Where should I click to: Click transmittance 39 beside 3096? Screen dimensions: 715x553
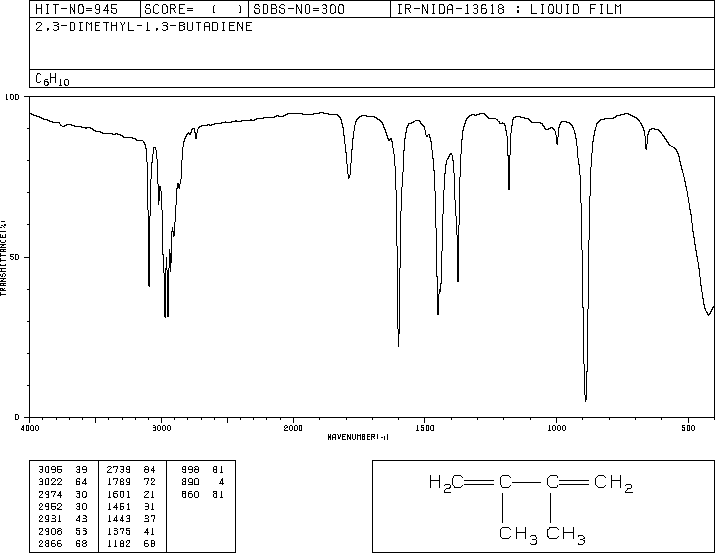click(81, 470)
